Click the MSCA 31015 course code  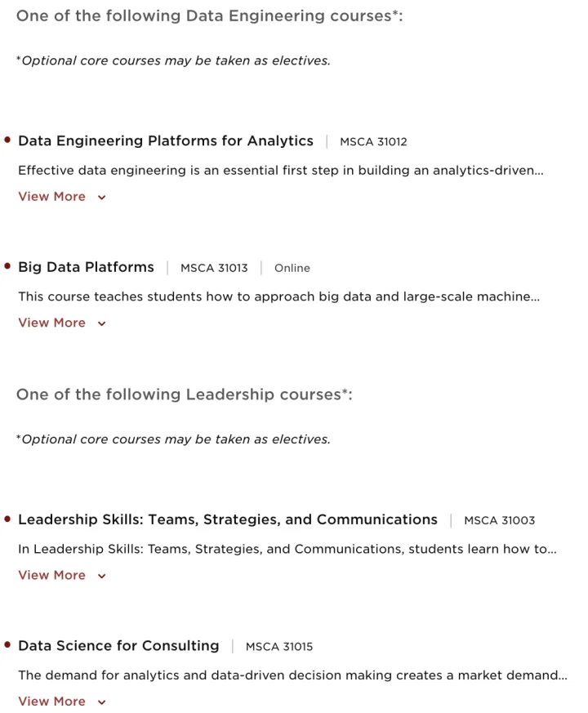pyautogui.click(x=279, y=647)
